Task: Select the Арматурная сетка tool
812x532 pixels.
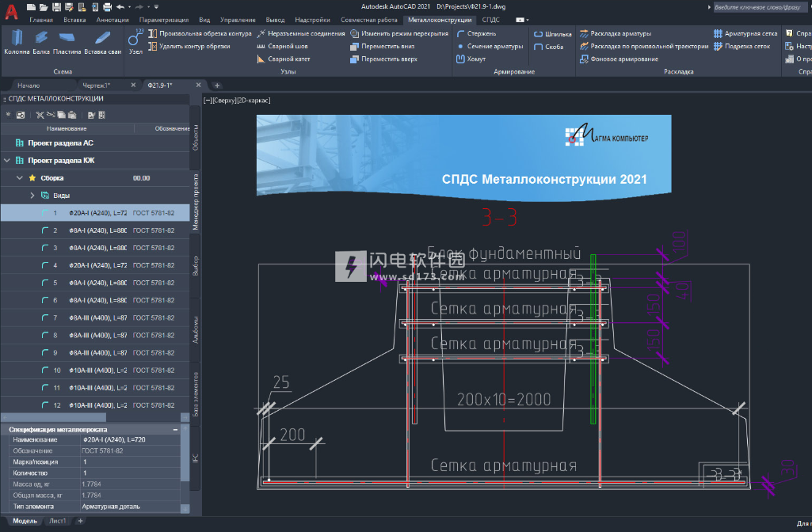Action: 745,33
